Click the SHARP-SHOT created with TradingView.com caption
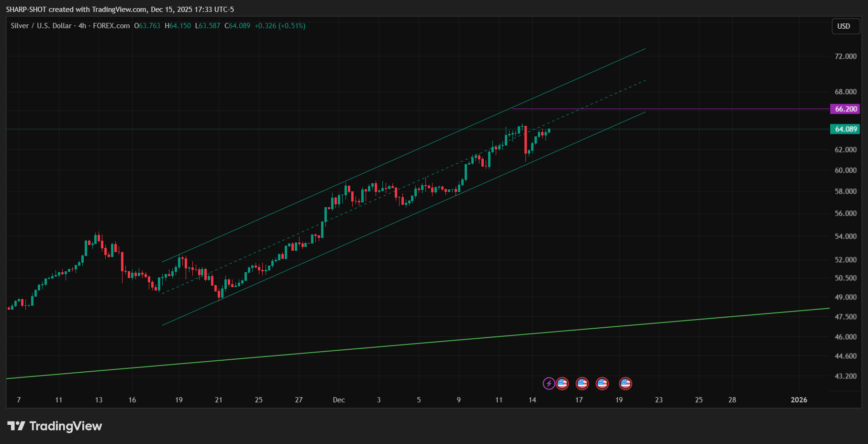868x444 pixels. point(120,10)
